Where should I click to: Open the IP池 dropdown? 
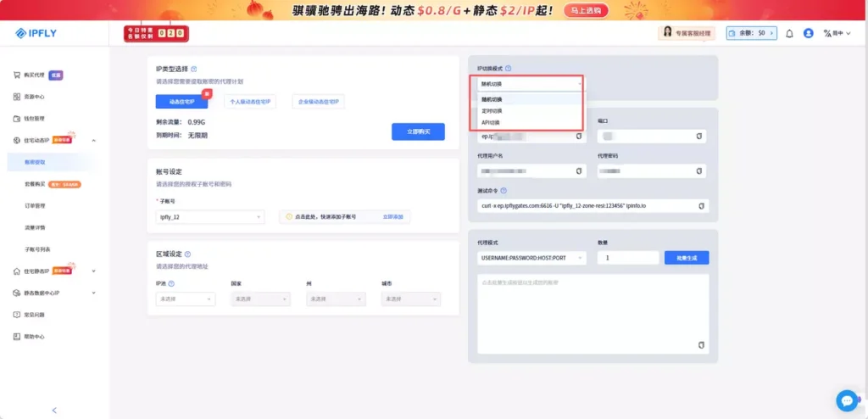[186, 299]
